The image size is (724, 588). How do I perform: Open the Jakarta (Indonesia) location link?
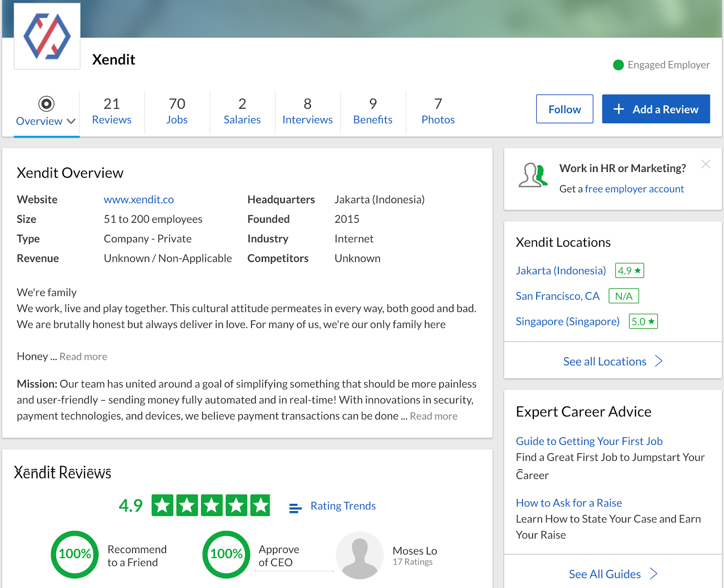(x=561, y=271)
